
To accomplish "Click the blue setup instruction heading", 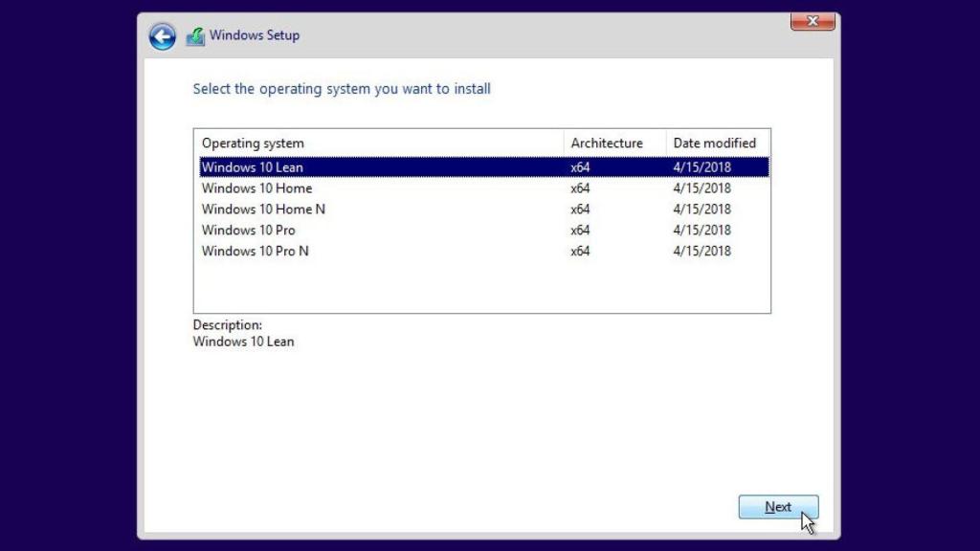I will (343, 88).
